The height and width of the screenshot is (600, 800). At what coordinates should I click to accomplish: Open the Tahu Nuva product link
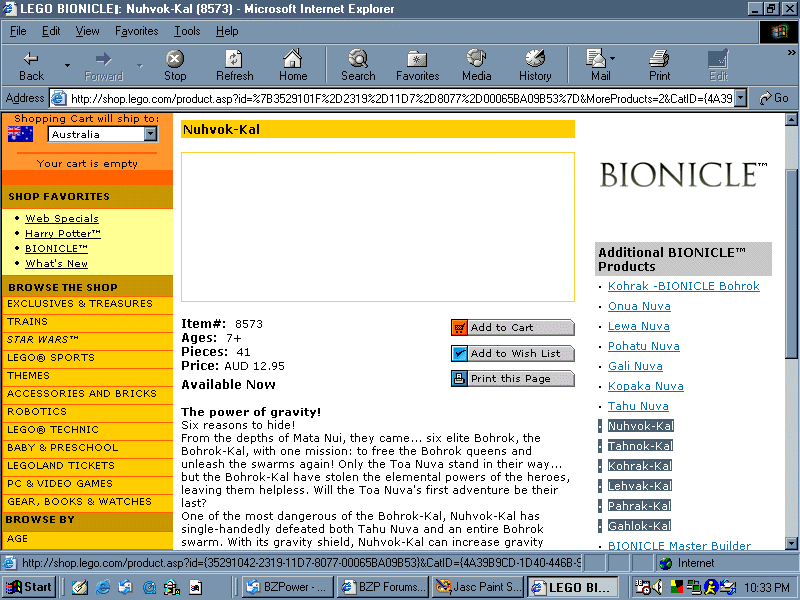(x=638, y=406)
